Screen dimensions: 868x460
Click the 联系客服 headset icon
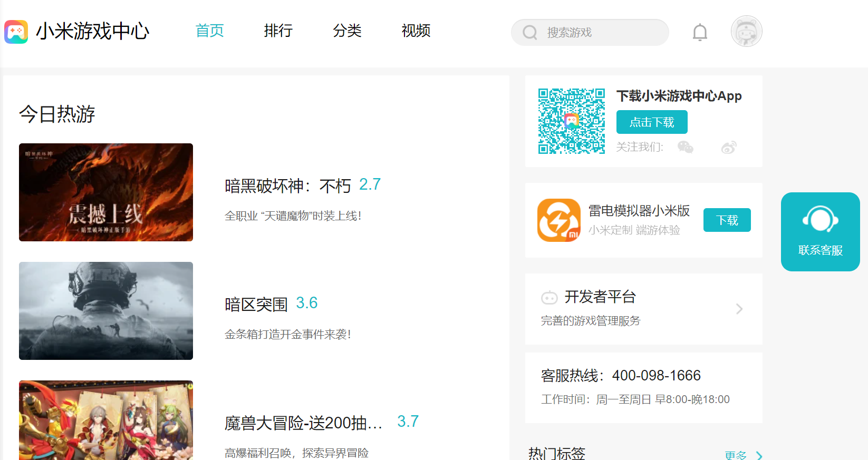click(x=821, y=219)
